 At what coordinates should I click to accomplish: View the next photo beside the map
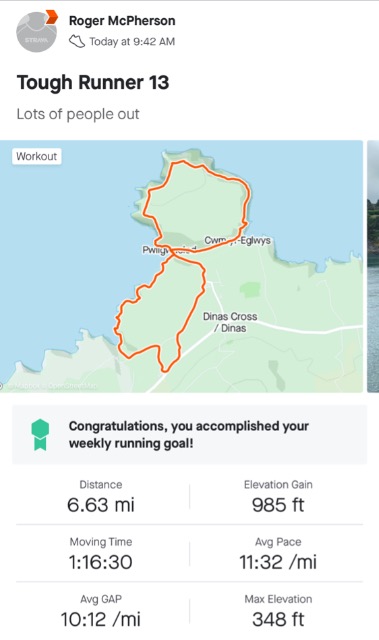pyautogui.click(x=373, y=266)
